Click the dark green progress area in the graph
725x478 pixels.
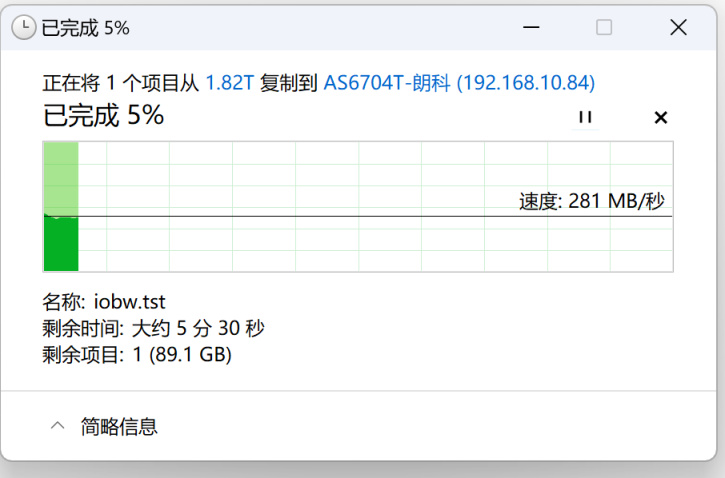tap(61, 244)
